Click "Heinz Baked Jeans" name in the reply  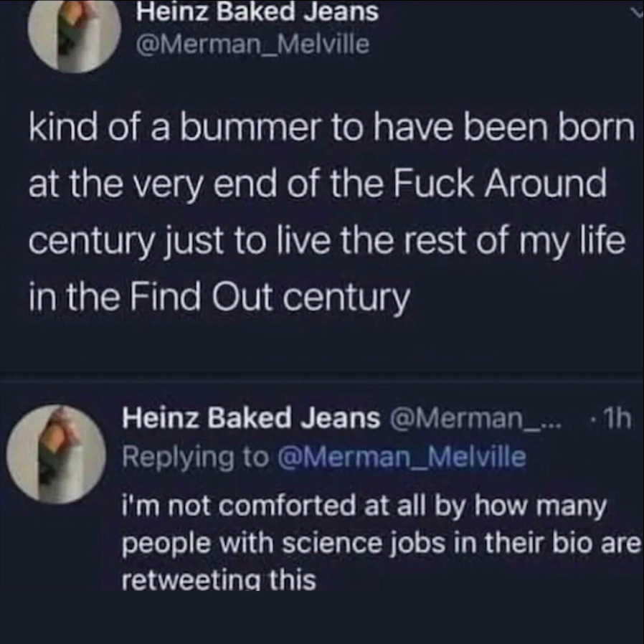(x=251, y=419)
